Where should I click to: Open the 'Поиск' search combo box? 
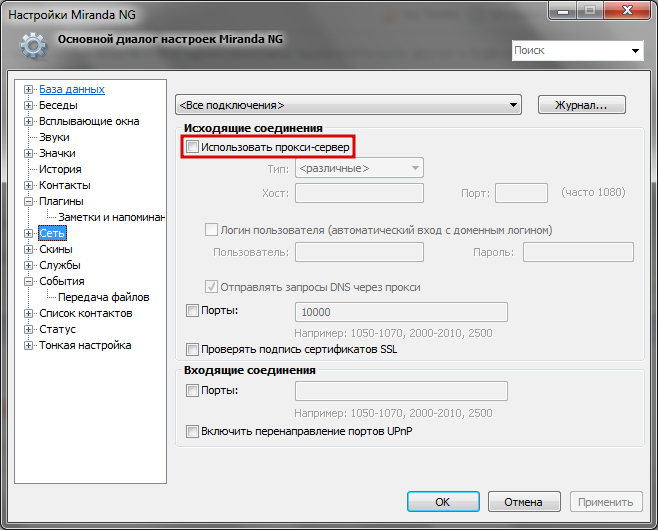577,50
